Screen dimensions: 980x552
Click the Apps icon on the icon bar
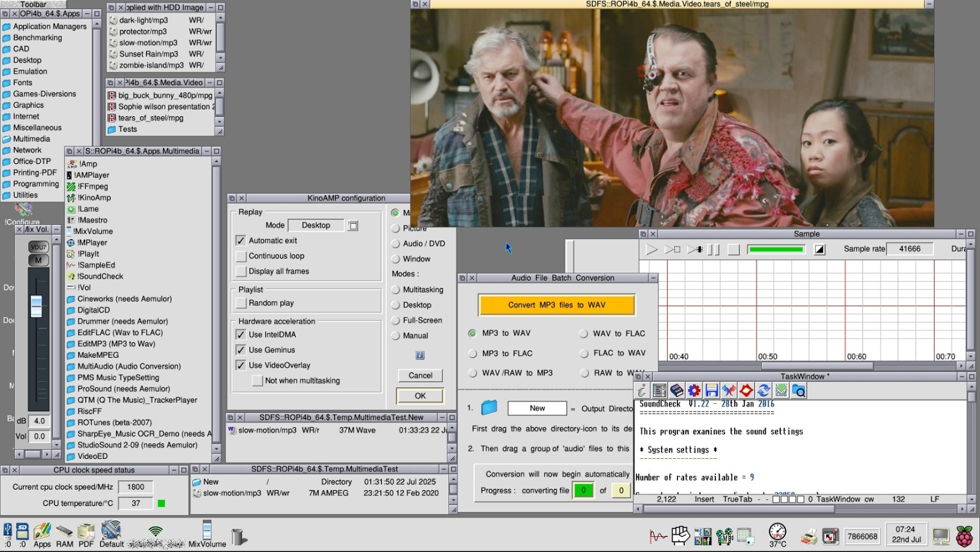coord(42,535)
